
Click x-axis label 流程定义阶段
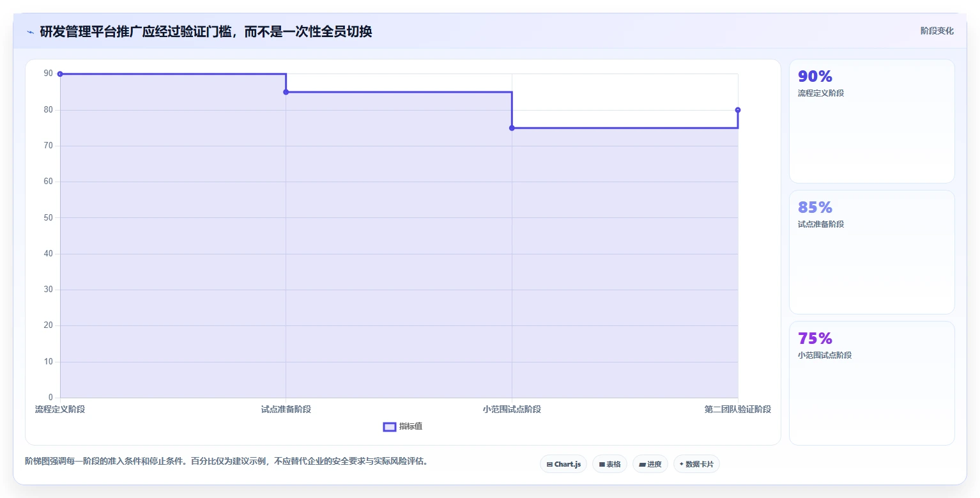[60, 409]
